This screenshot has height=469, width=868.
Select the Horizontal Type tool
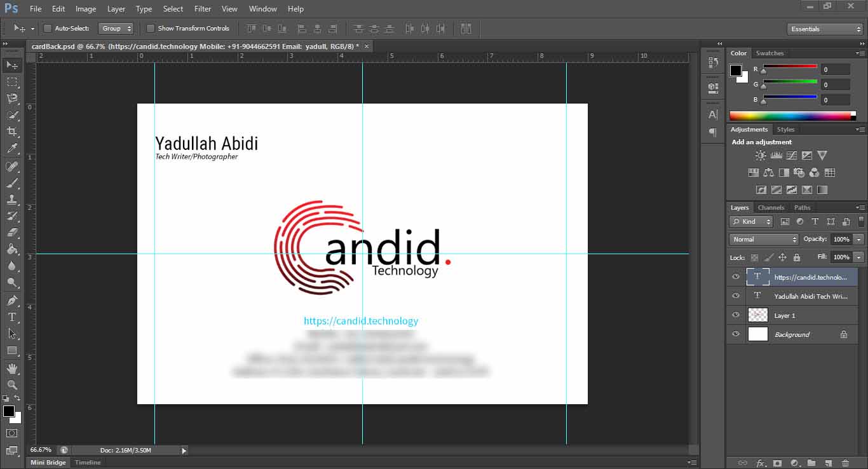point(12,317)
